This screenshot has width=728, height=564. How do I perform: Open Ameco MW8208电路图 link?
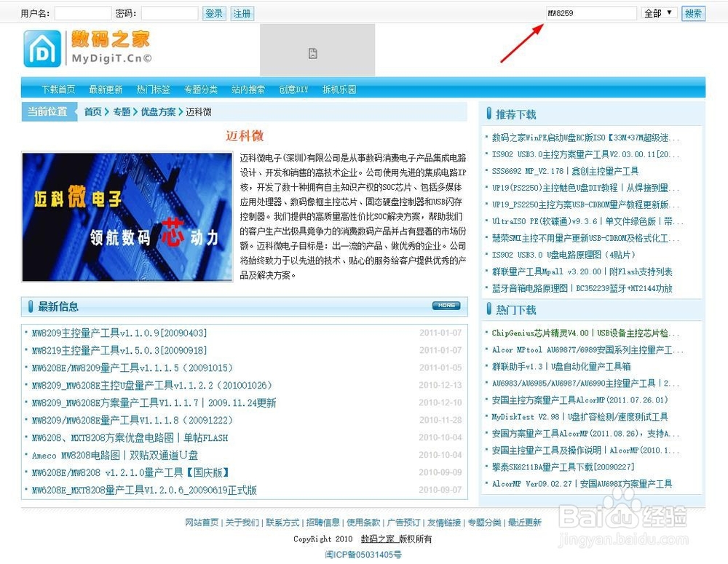click(x=115, y=455)
